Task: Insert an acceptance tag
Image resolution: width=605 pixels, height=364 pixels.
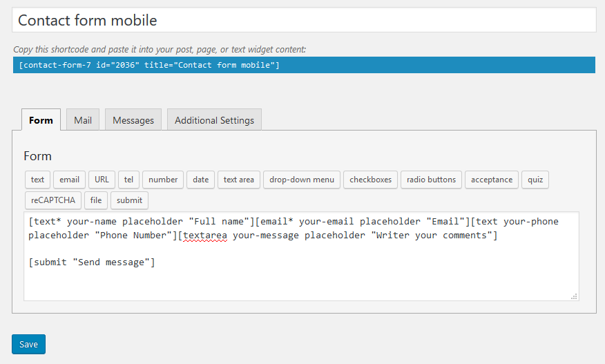Action: pos(492,180)
